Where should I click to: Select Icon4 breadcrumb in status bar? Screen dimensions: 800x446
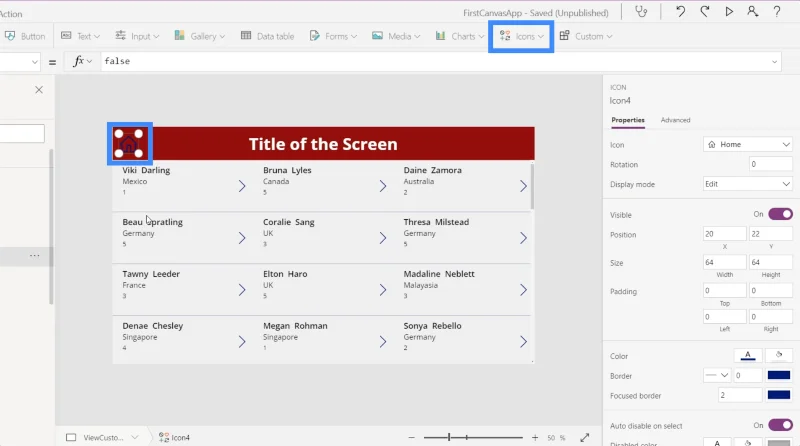(174, 438)
